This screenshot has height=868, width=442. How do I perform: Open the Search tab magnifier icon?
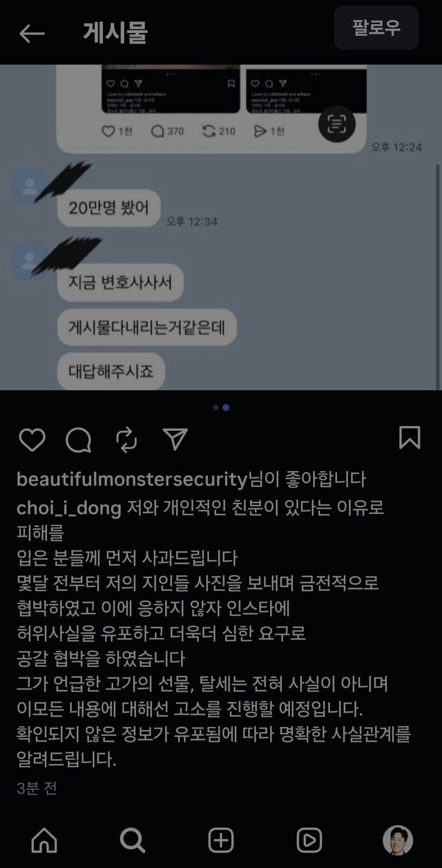pyautogui.click(x=133, y=840)
